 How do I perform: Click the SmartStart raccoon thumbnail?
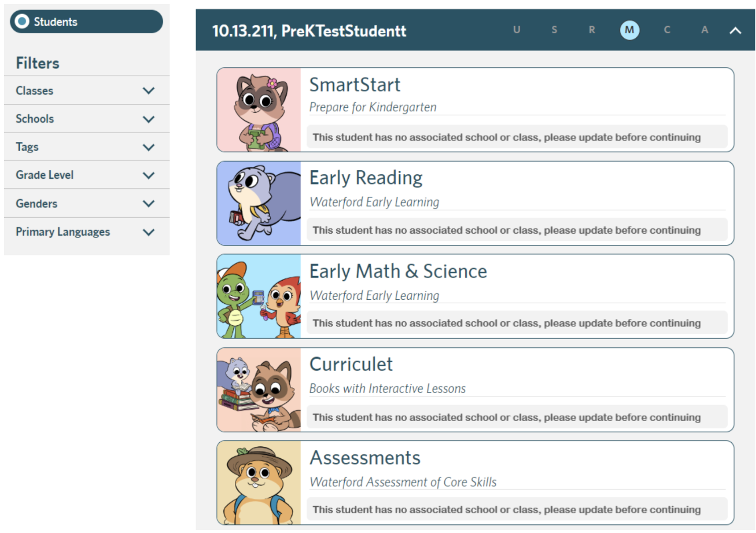(x=259, y=110)
